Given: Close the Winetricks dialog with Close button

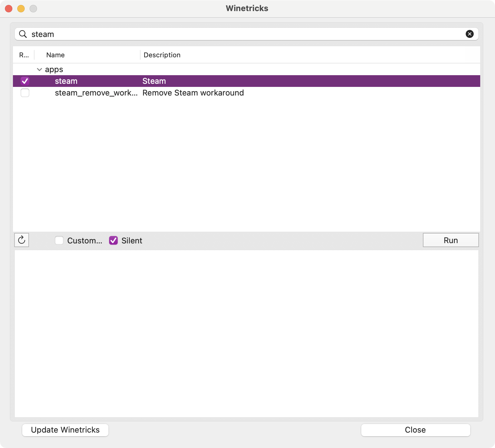Looking at the screenshot, I should click(415, 430).
